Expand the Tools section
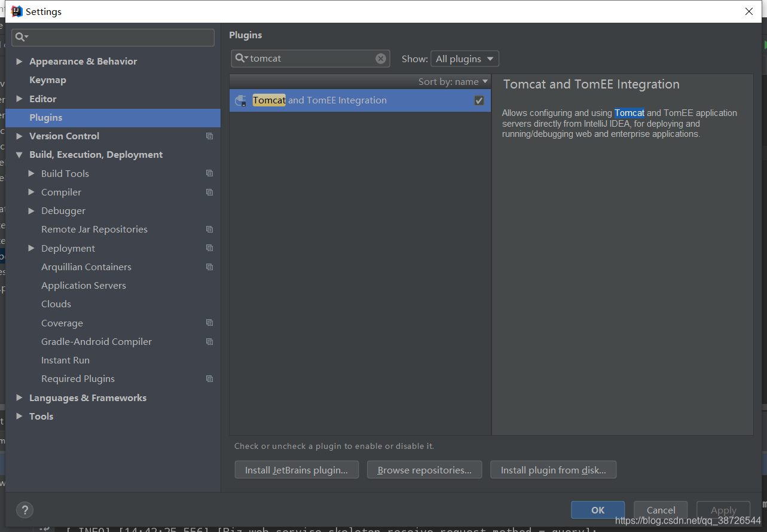 point(19,416)
